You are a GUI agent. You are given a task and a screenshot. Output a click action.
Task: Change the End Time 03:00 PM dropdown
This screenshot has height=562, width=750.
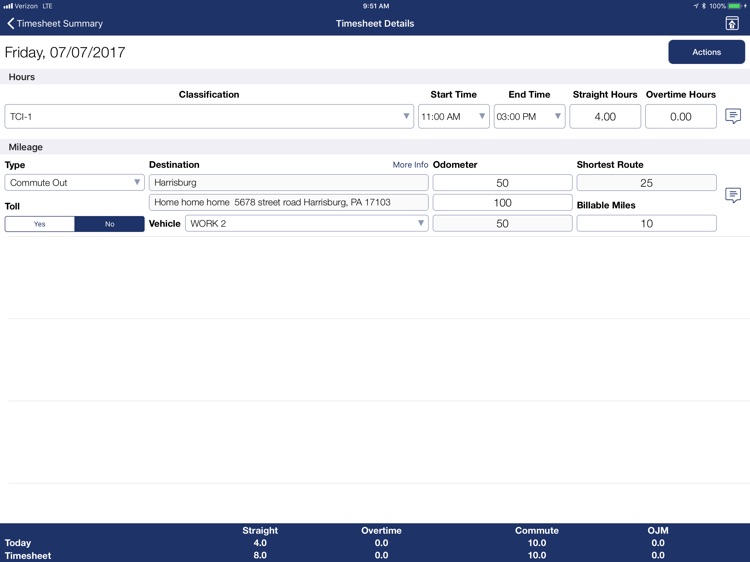(x=529, y=117)
